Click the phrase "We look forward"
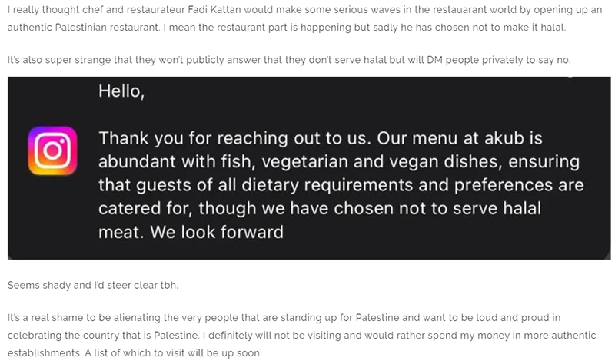The image size is (615, 364). (217, 232)
